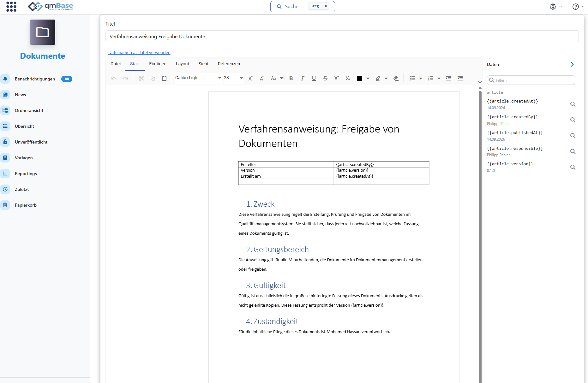Switch to the Sicht tab
This screenshot has height=383, width=588.
(203, 64)
